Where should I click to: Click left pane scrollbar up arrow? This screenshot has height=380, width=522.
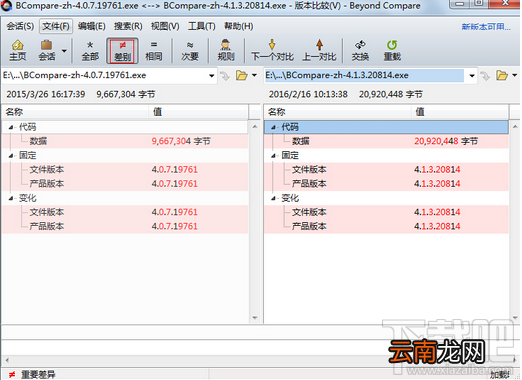pos(255,127)
